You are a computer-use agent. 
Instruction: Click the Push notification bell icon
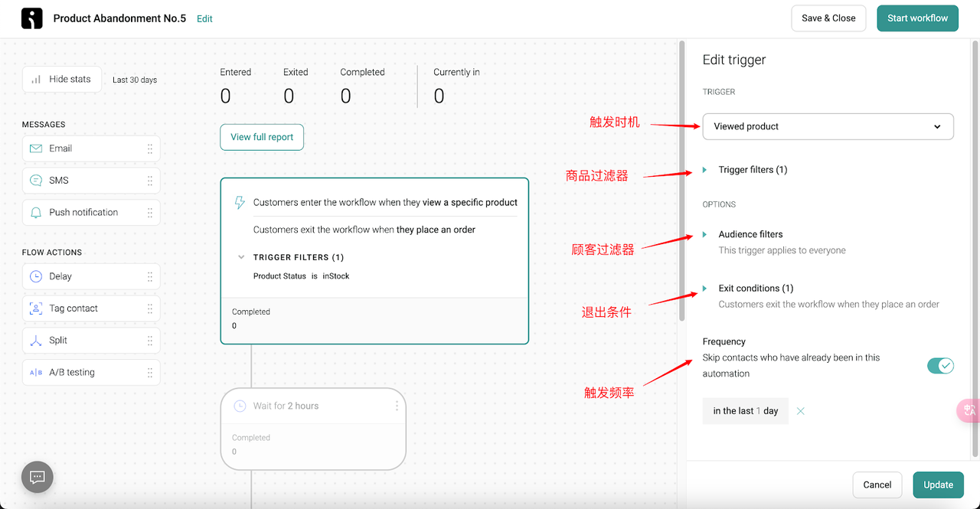[36, 213]
